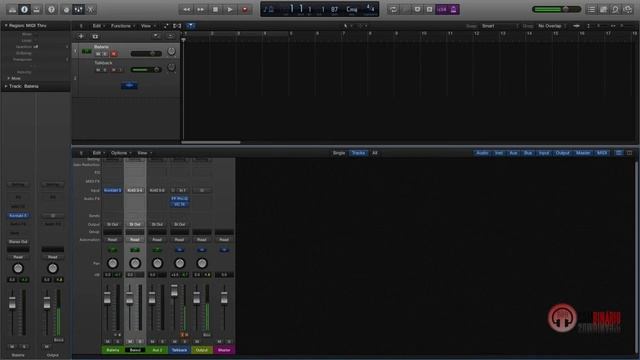This screenshot has width=640, height=360.
Task: Toggle Cycle mode button
Action: [x=393, y=9]
